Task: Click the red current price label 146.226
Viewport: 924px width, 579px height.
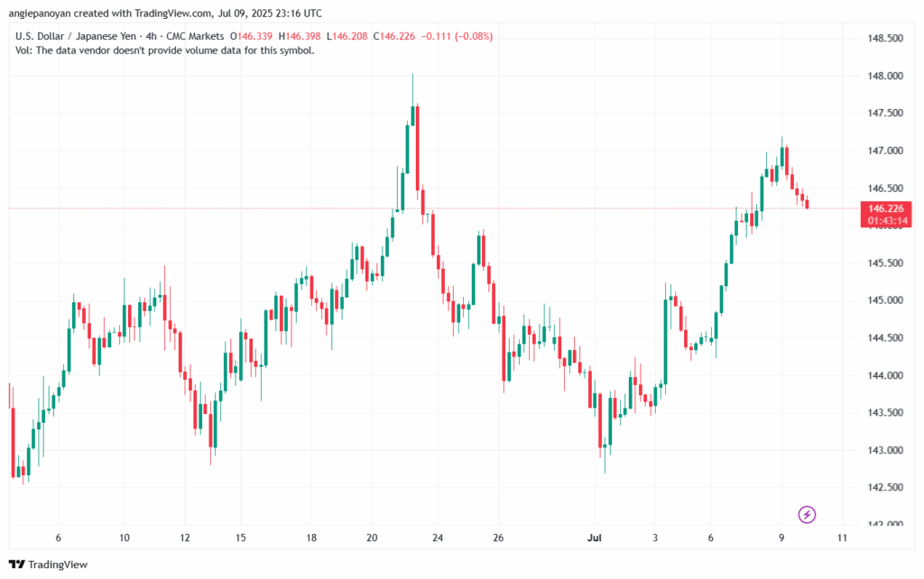Action: [x=886, y=208]
